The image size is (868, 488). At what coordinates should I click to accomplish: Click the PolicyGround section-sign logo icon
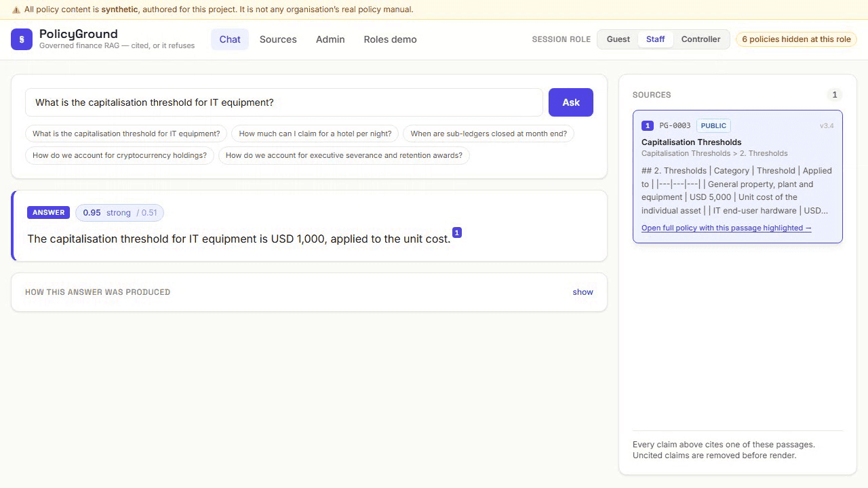coord(22,39)
